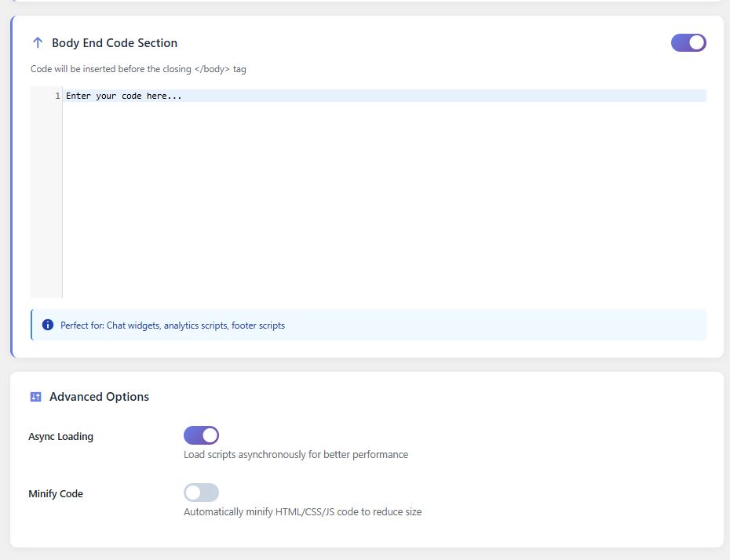
Task: Click the 'Chat widgets, analytics scripts, footer scripts' text
Action: tap(195, 325)
